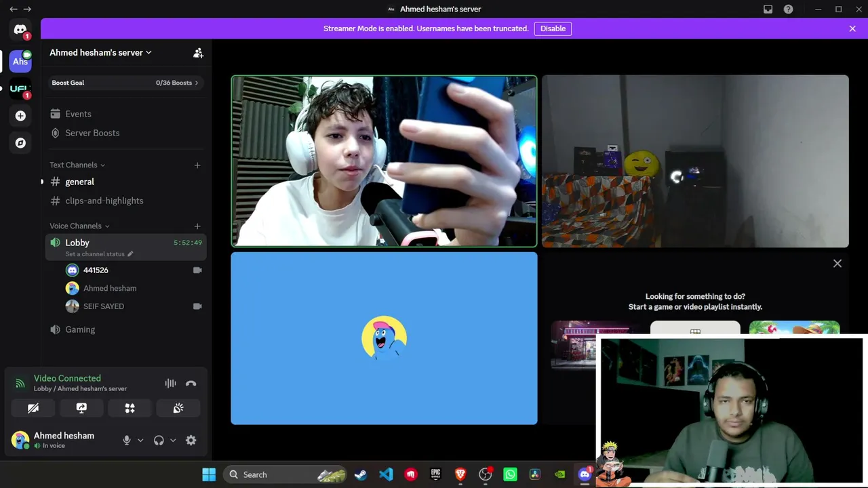Open the Discover servers compass icon
The width and height of the screenshot is (868, 488).
click(20, 143)
